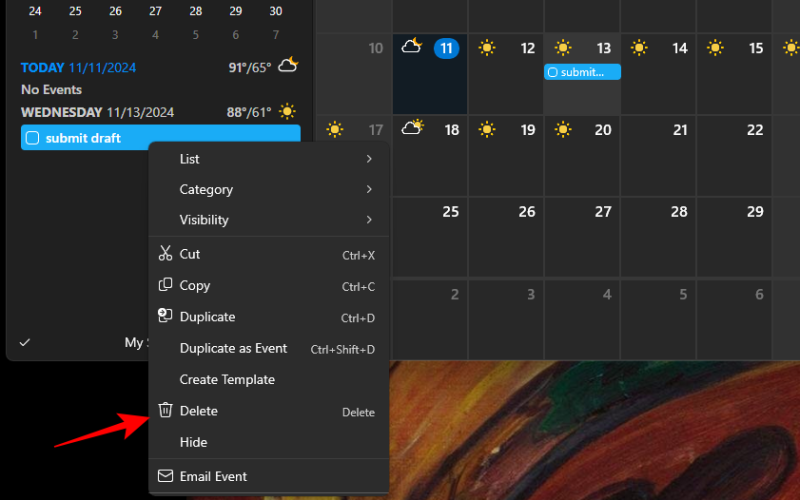
Task: Click Hide in the context menu
Action: 194,442
